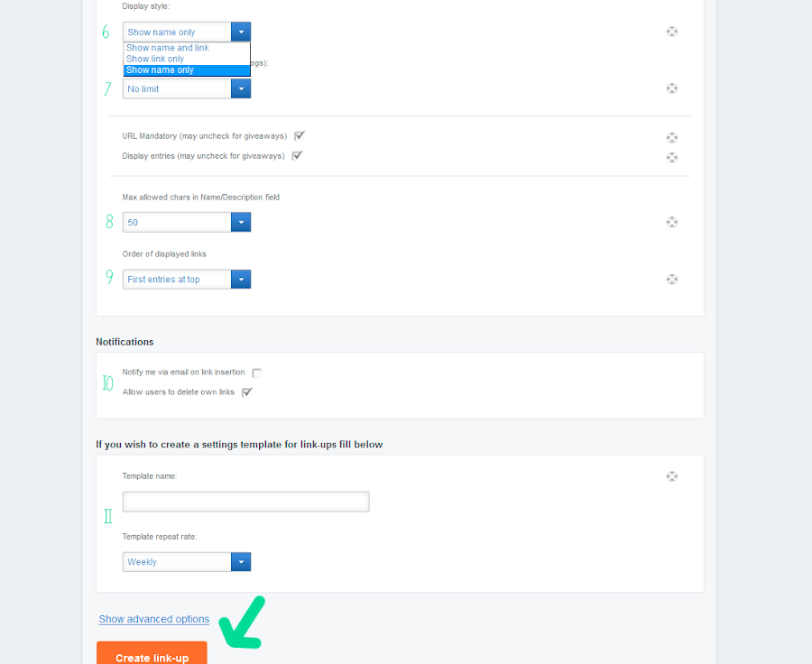Open help icon for URL Mandatory option

pos(672,138)
